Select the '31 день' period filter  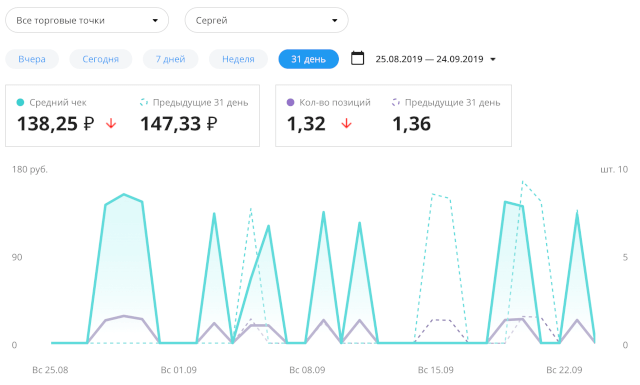309,59
